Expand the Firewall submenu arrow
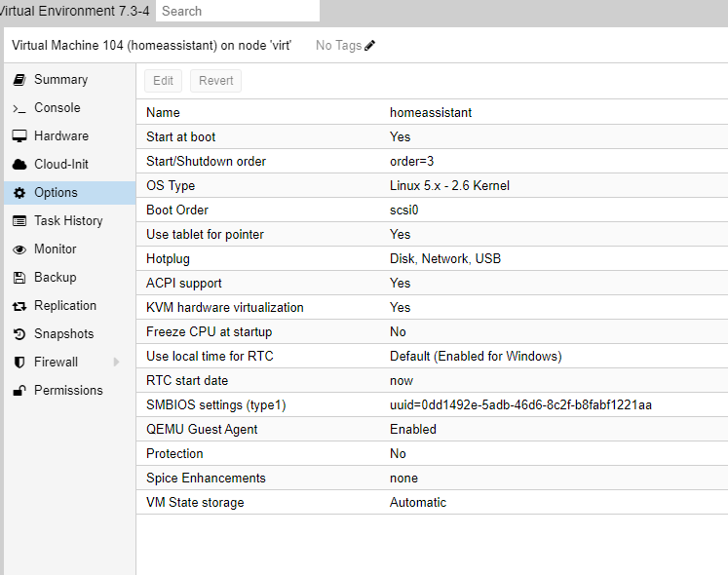Screen dimensions: 728x575 pos(117,362)
